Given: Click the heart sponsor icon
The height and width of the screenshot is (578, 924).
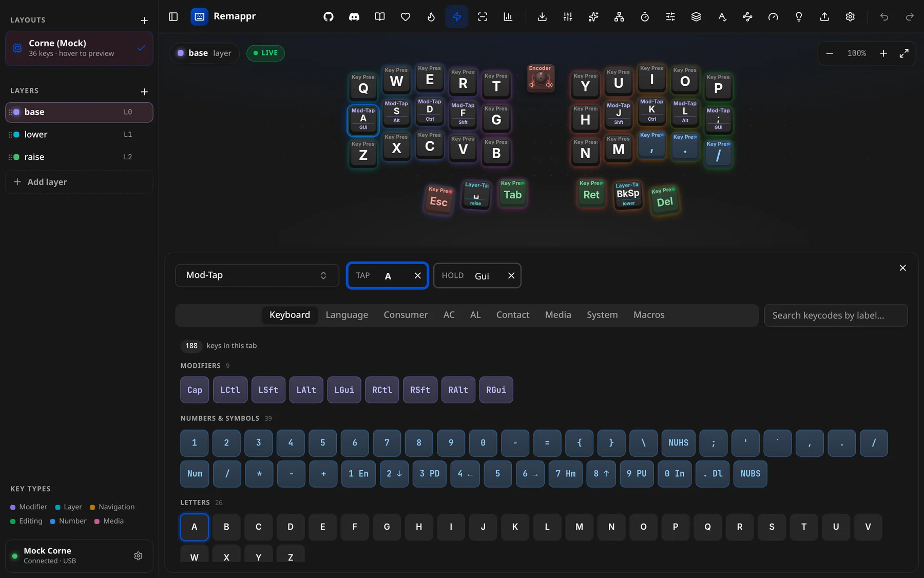Looking at the screenshot, I should (x=406, y=17).
